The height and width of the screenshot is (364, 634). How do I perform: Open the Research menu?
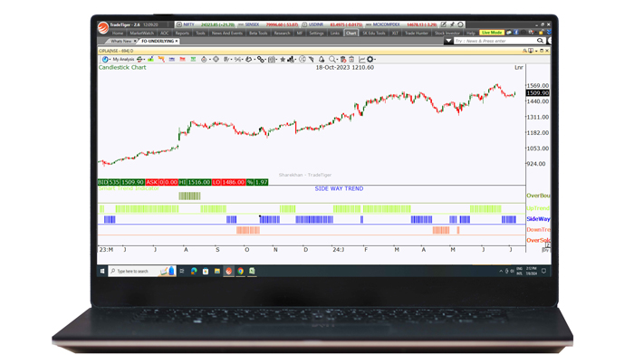click(283, 34)
